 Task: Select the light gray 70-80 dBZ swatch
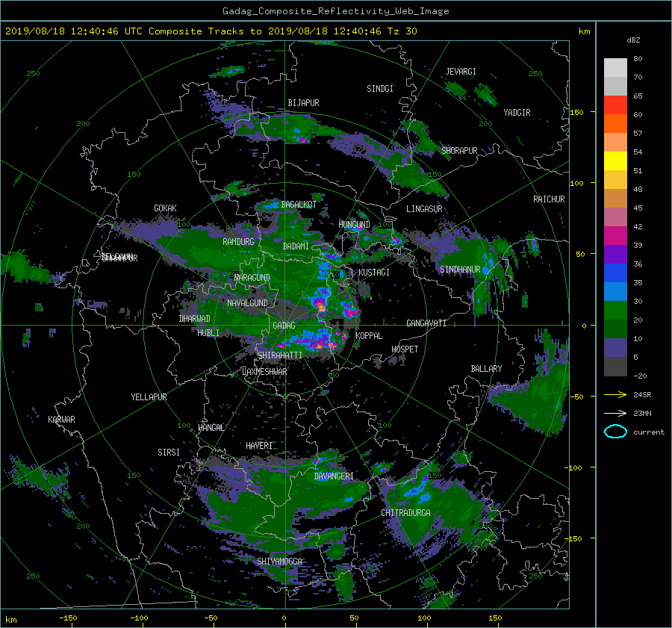(x=615, y=68)
